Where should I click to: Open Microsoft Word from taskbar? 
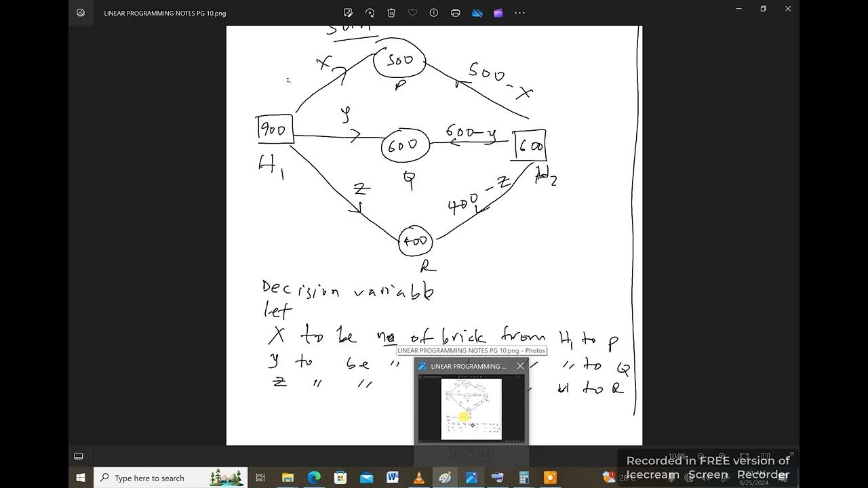393,478
